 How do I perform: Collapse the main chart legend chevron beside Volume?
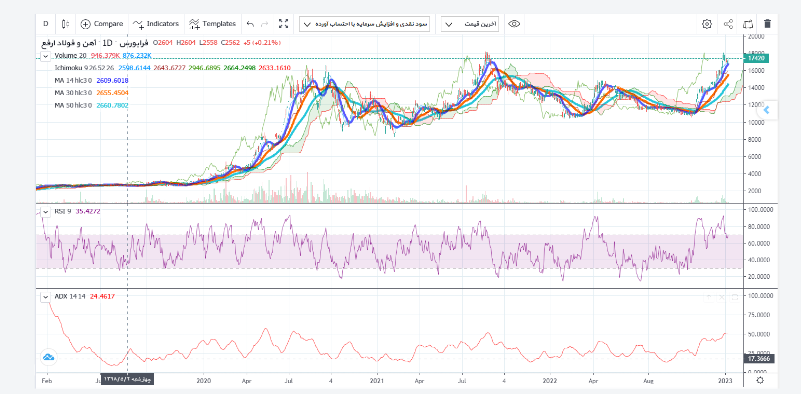45,56
